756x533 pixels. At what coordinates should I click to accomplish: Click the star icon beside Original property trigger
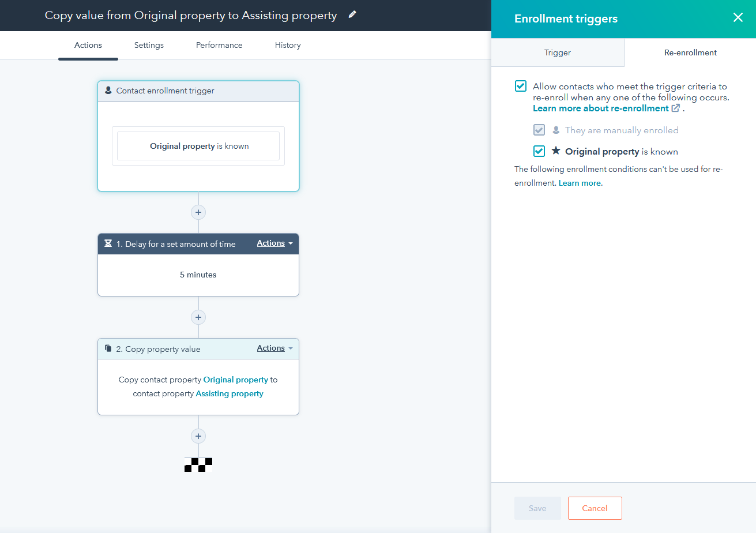(555, 151)
